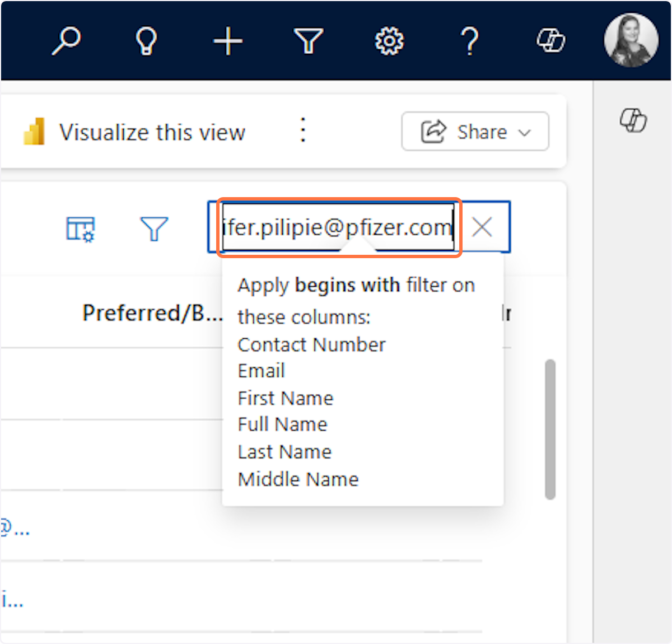Open the edit filters funnel near search box
This screenshot has height=644, width=672.
(154, 229)
